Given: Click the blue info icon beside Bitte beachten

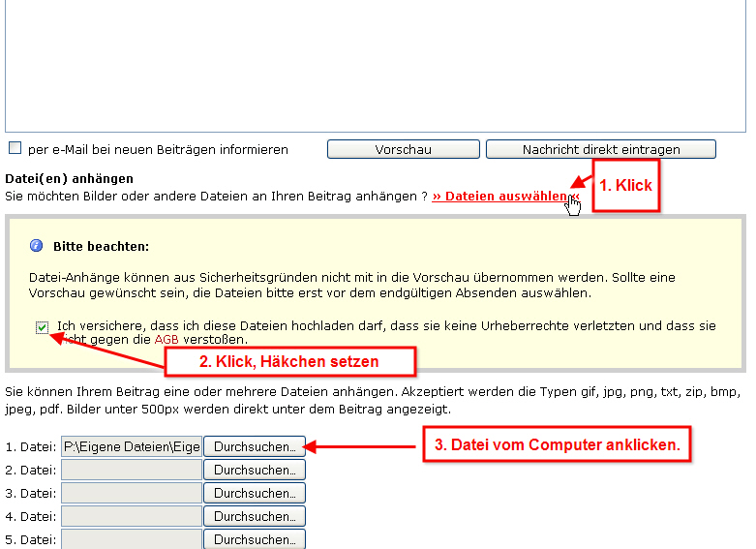Looking at the screenshot, I should tap(37, 247).
